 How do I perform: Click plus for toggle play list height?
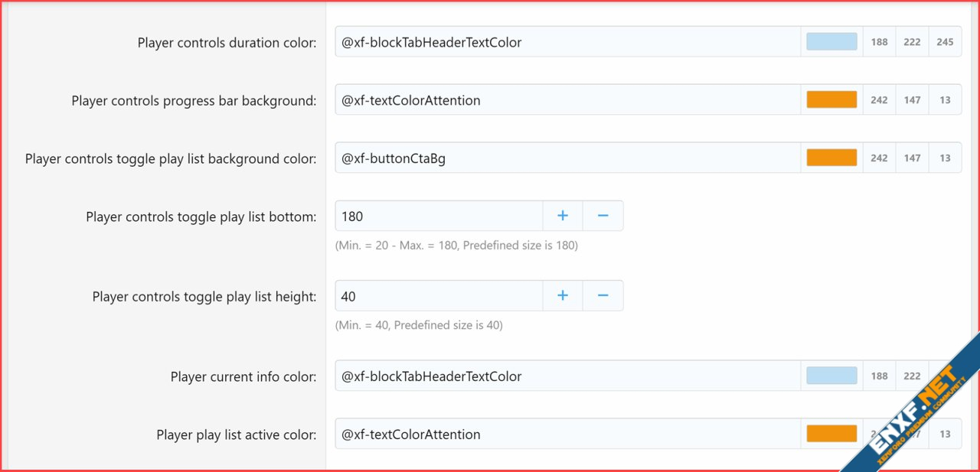tap(563, 295)
